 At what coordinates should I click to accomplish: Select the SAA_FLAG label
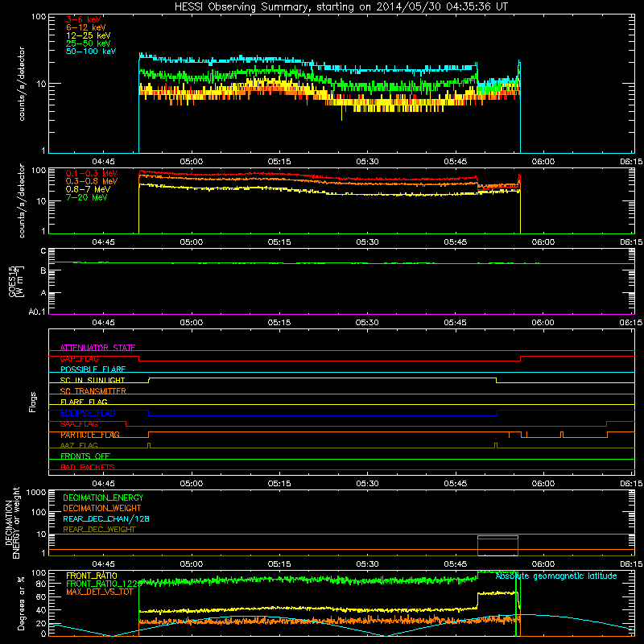pyautogui.click(x=79, y=424)
